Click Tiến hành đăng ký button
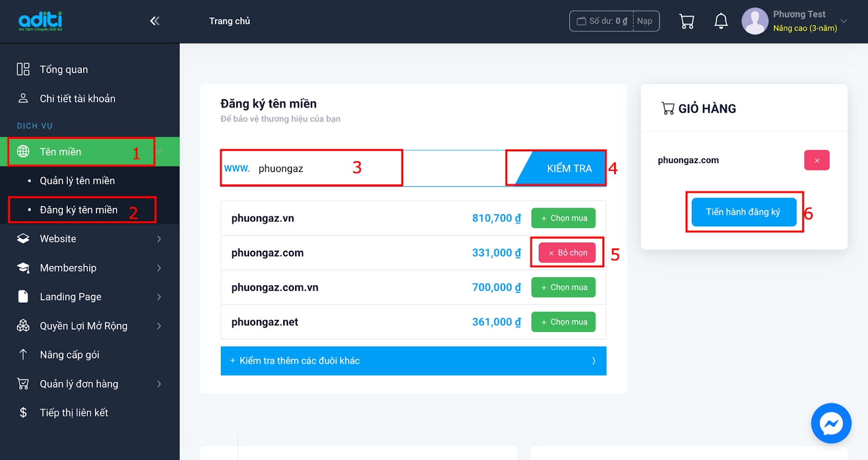 (743, 212)
